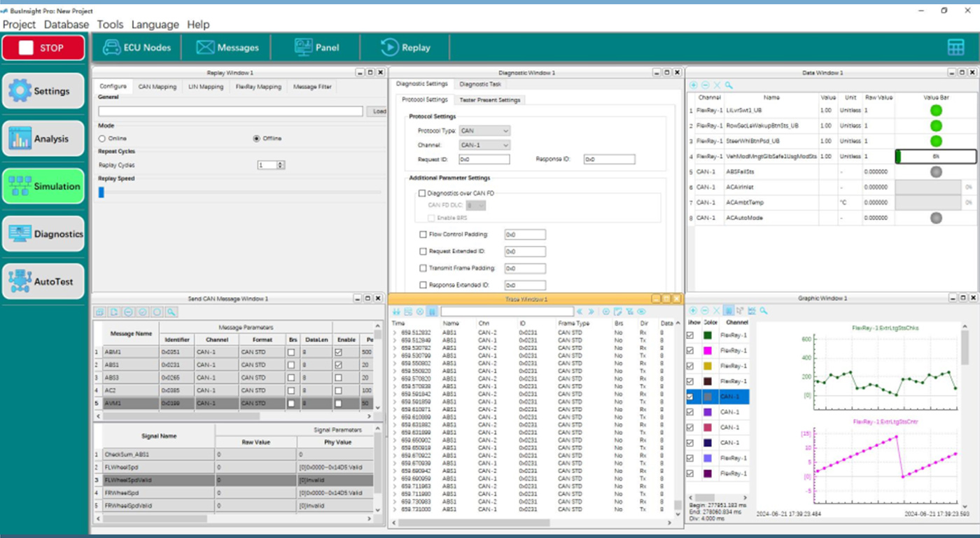
Task: Open the Protocol Type dropdown
Action: (484, 131)
